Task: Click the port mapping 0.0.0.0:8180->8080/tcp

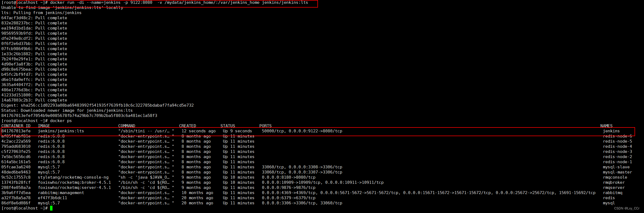Action: pyautogui.click(x=289, y=177)
